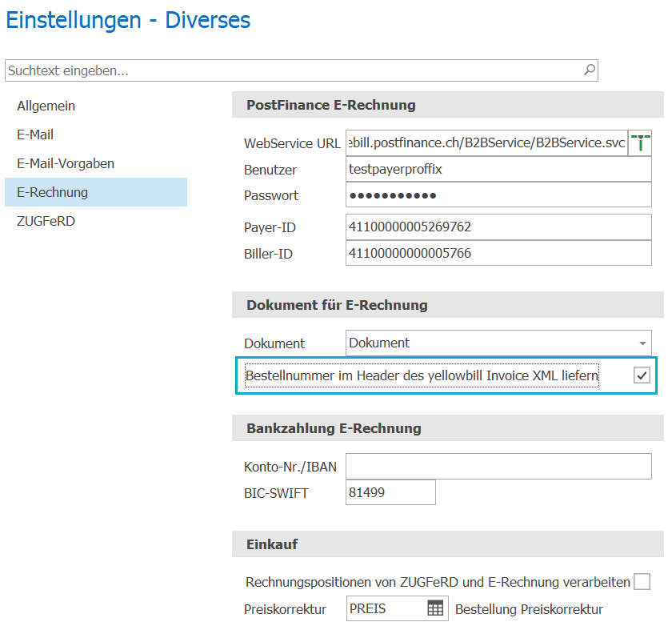This screenshot has width=672, height=634.
Task: Go to the ZUGFeRD settings
Action: coord(46,221)
